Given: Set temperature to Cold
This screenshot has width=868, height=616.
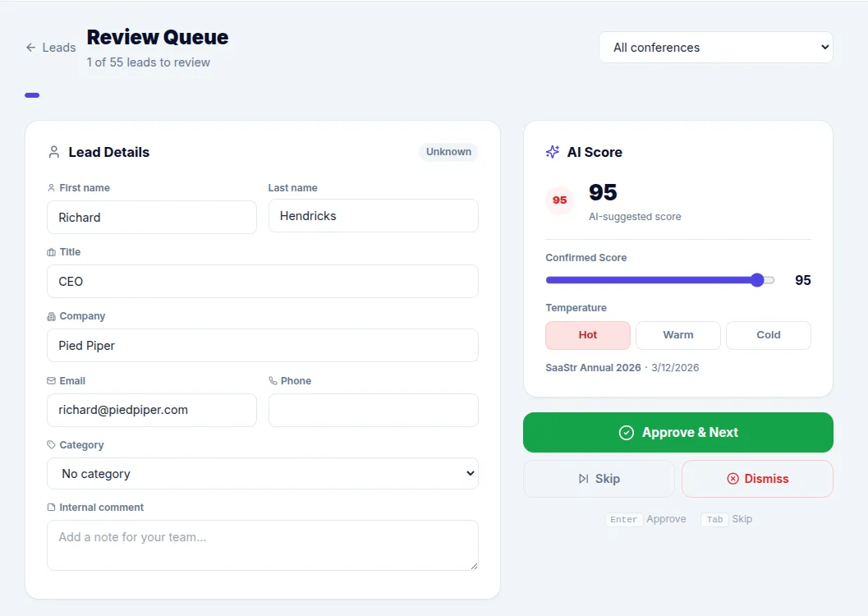Looking at the screenshot, I should (769, 335).
